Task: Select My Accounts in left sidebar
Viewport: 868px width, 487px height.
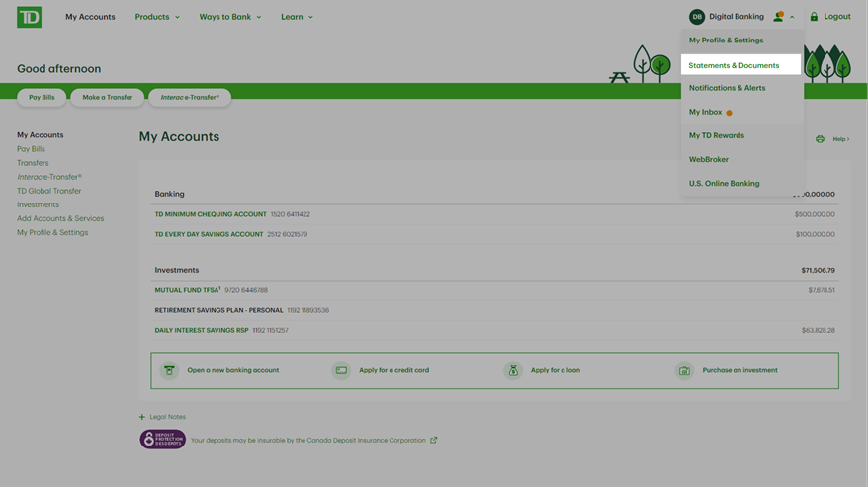Action: pos(40,135)
